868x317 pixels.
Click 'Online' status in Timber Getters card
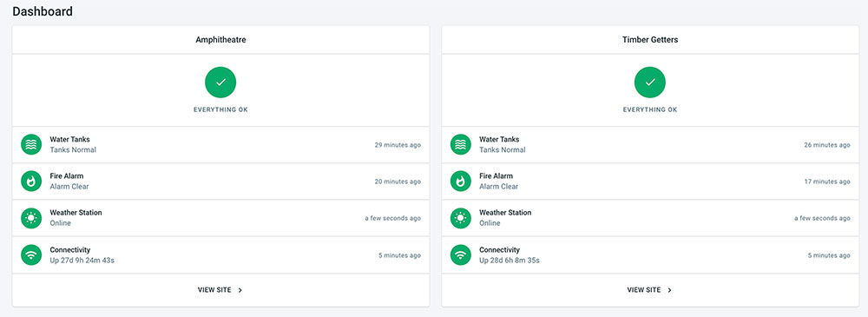point(490,223)
